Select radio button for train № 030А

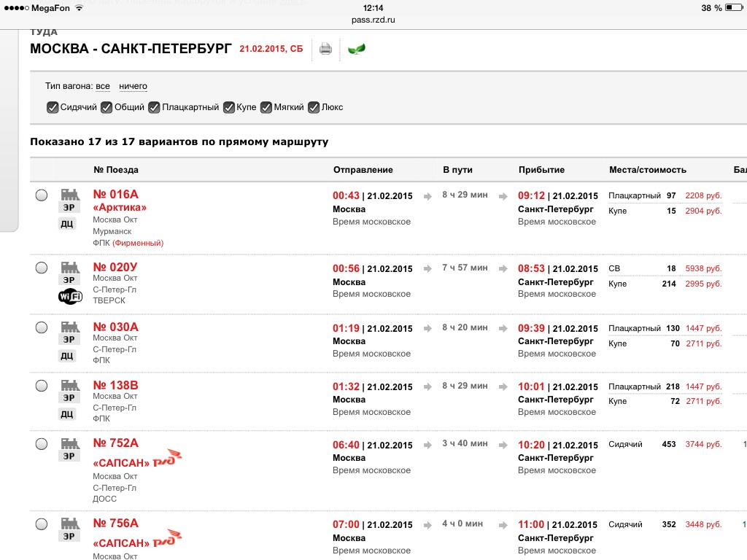coord(42,327)
